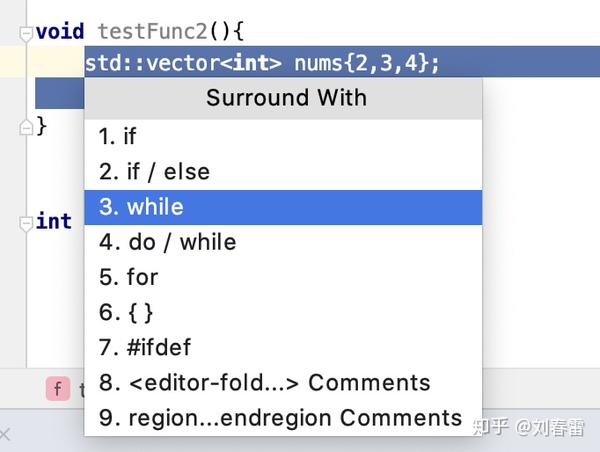Select "4. do / while" surround template
The height and width of the screenshot is (452, 600).
pos(167,242)
